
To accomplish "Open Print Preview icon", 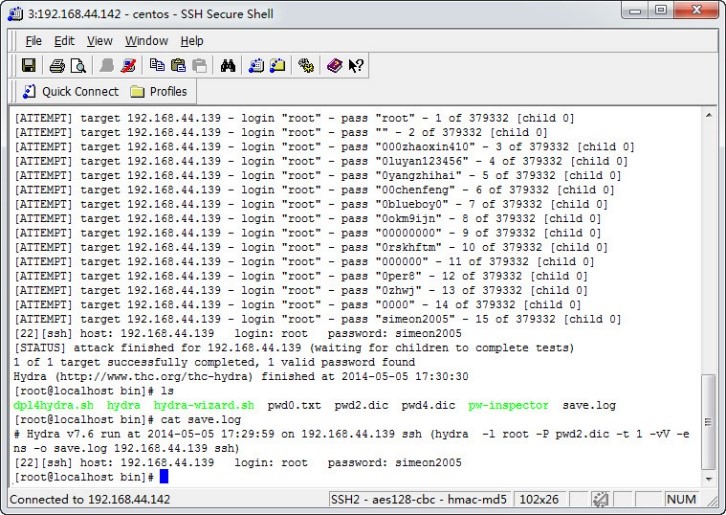I will tap(78, 65).
